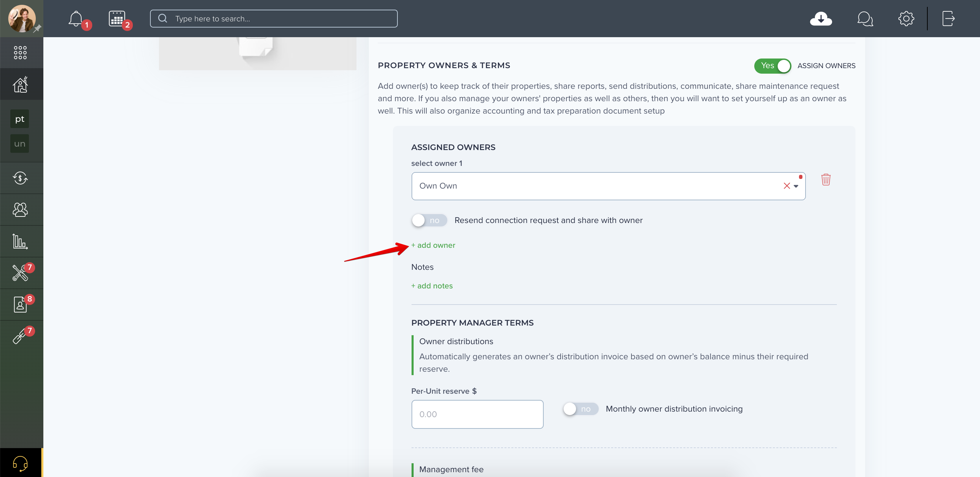This screenshot has height=477, width=980.
Task: Click the cloud download icon
Action: 821,19
